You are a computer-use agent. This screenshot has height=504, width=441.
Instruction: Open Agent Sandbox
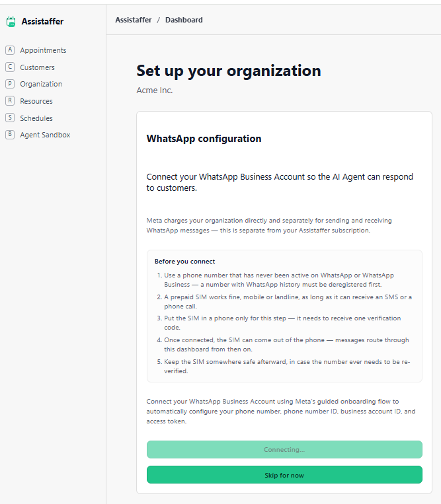(45, 135)
